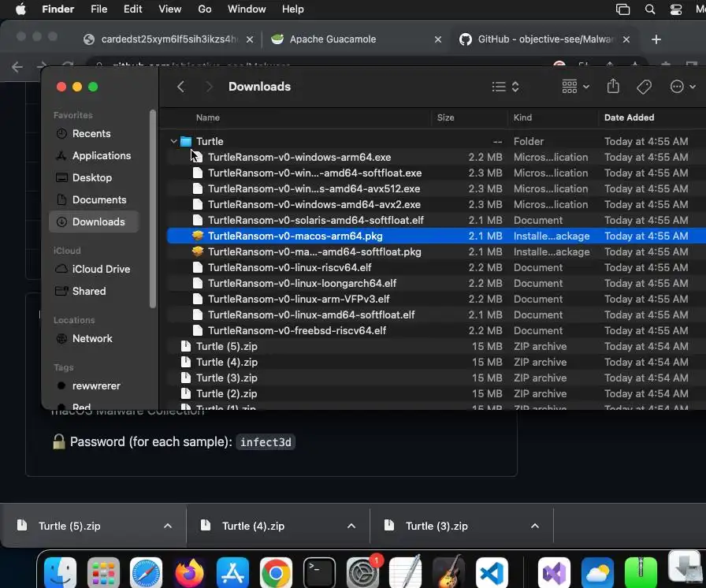Close the Apache Guacamole tab

(437, 39)
